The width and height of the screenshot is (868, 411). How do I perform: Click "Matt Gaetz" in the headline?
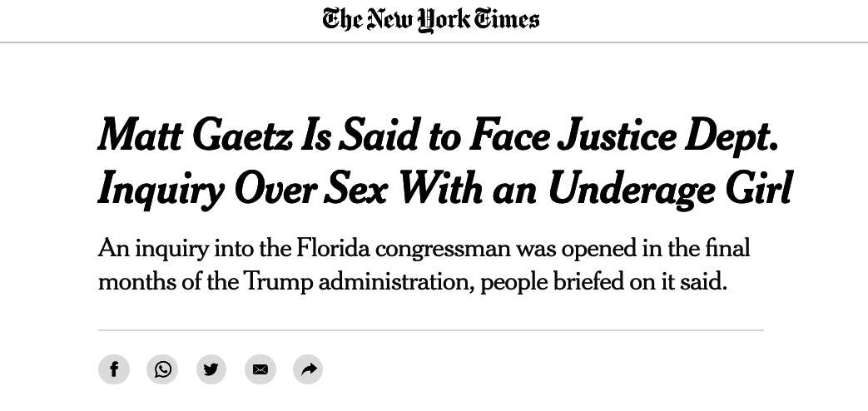point(196,136)
